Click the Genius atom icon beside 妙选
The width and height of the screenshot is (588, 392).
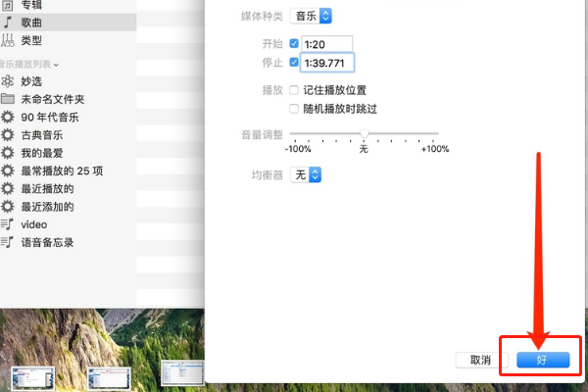[8, 81]
